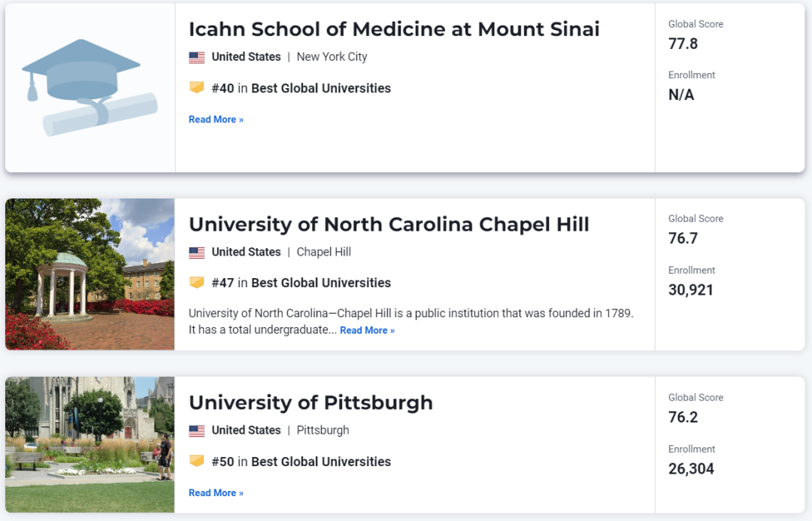Click the 30,921 enrollment figure
812x521 pixels.
click(x=691, y=290)
